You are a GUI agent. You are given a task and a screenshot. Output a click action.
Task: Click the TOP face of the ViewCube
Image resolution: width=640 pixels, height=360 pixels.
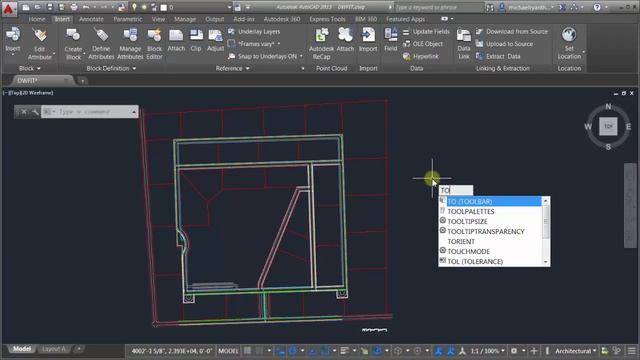(x=608, y=126)
